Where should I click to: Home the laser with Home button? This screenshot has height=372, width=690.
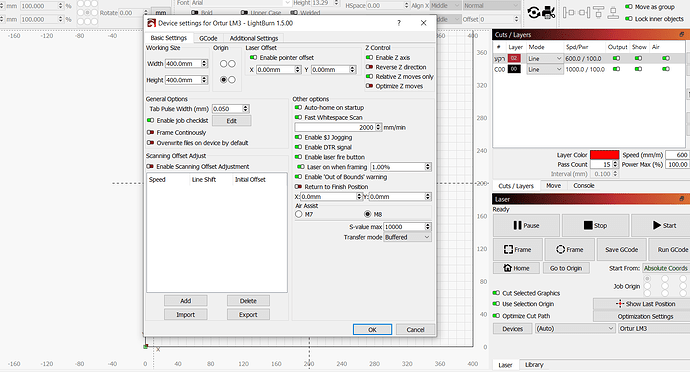(x=516, y=268)
